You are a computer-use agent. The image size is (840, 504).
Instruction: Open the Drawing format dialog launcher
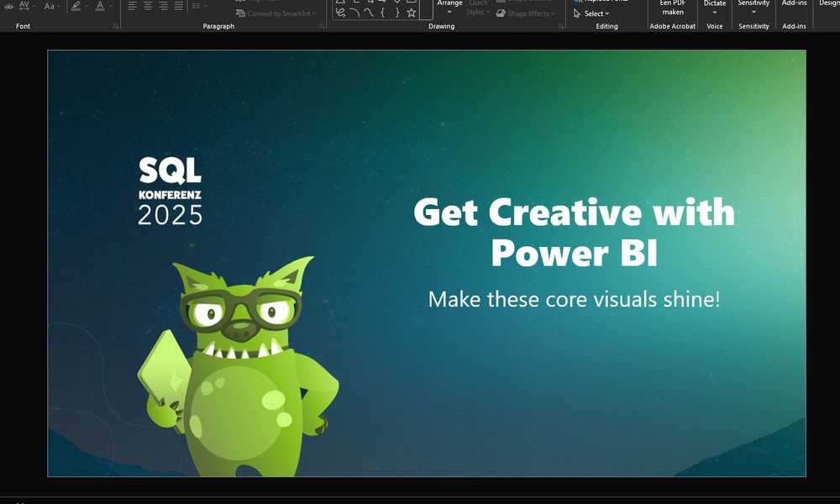[561, 26]
